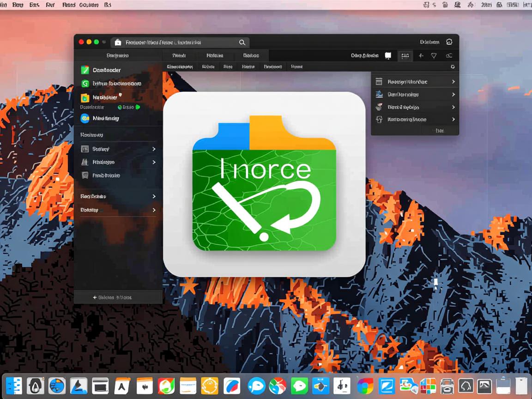Open Finder from the Dock
Viewport: 532px width, 399px height.
point(14,386)
